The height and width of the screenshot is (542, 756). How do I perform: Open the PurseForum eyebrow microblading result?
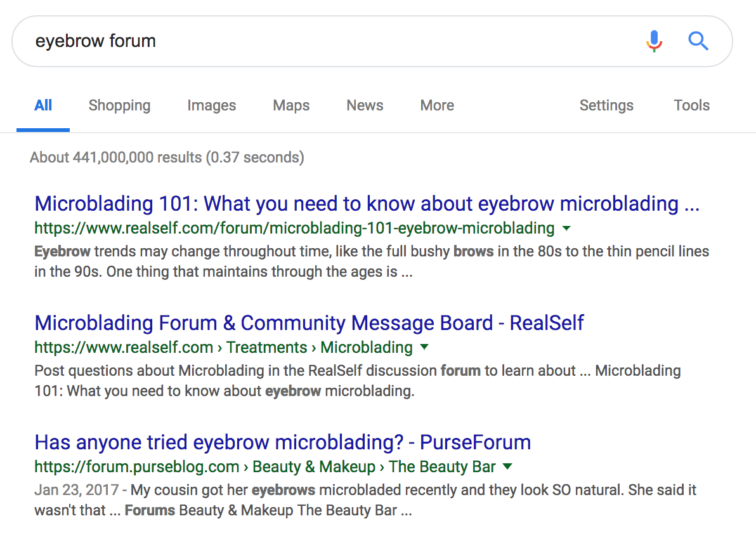coord(282,442)
